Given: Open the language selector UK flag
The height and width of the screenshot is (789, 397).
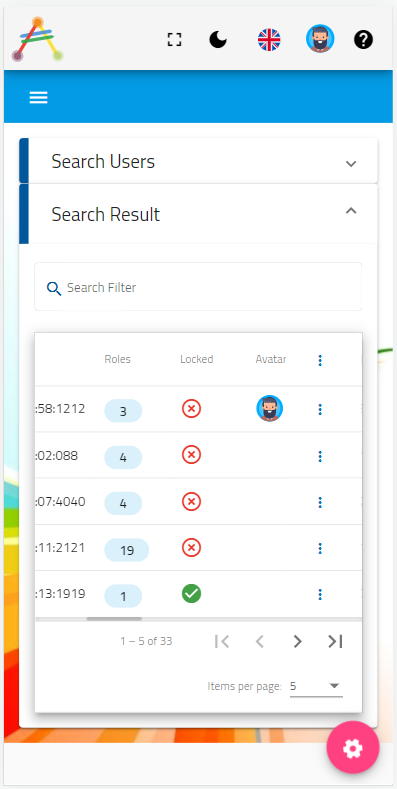Looking at the screenshot, I should 269,39.
